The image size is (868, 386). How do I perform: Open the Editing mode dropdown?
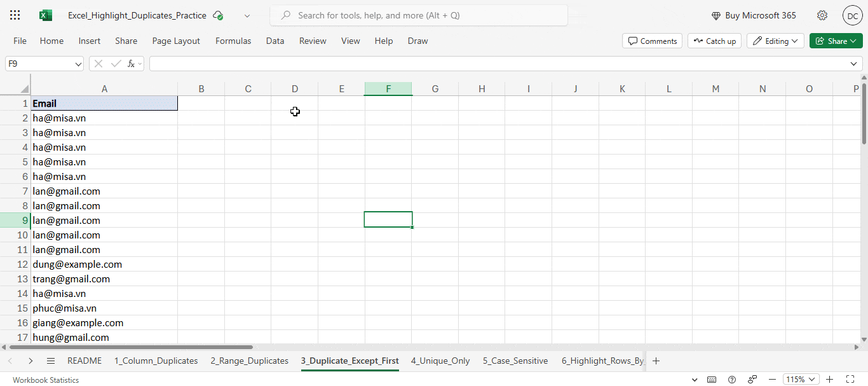(775, 41)
